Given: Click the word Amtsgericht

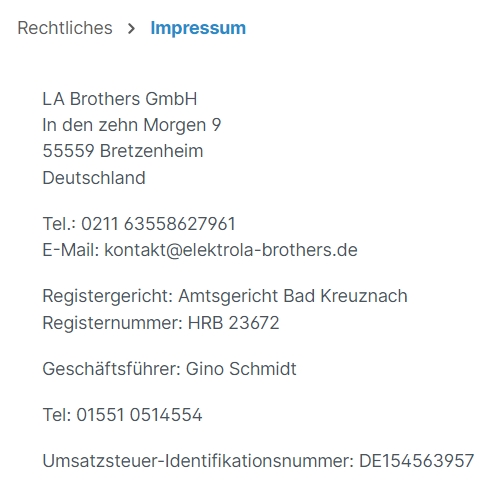Looking at the screenshot, I should coord(228,296).
